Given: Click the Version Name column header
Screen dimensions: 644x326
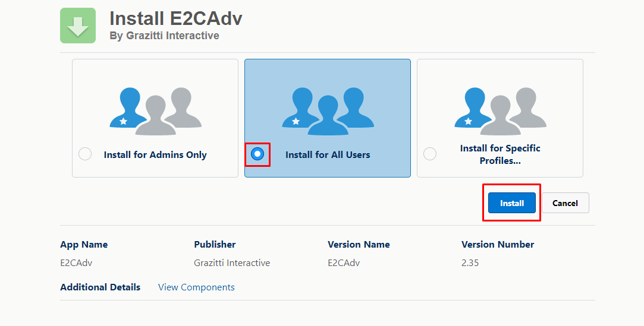Looking at the screenshot, I should pyautogui.click(x=359, y=245).
